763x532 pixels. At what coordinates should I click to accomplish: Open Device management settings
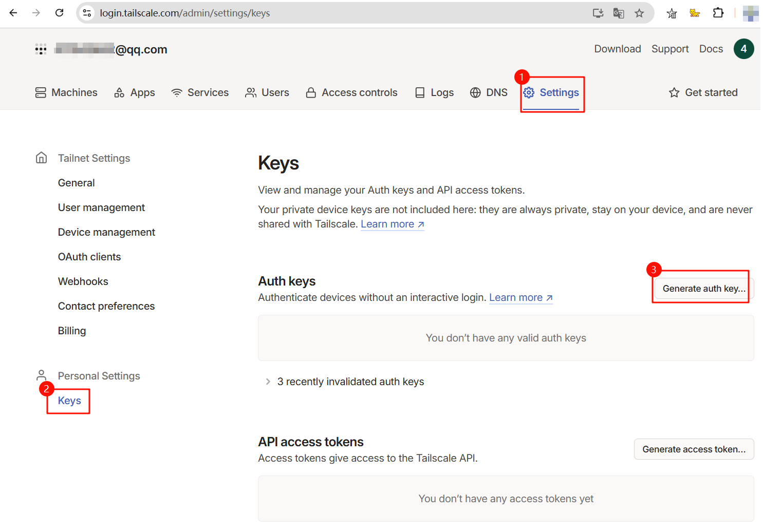[x=106, y=232]
